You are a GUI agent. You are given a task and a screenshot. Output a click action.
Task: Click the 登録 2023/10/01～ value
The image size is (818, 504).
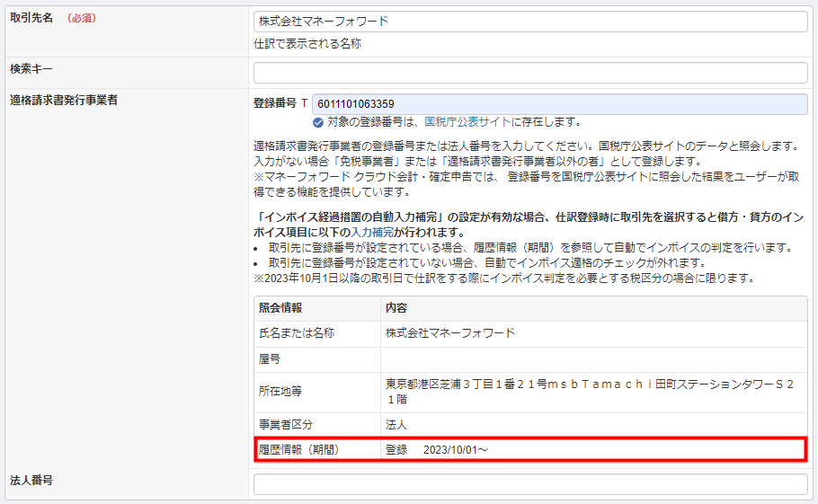click(437, 450)
